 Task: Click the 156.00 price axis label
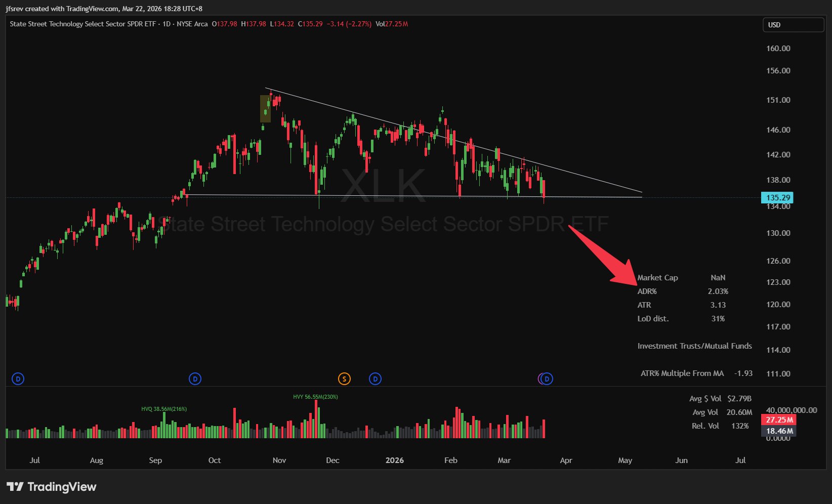click(x=778, y=71)
